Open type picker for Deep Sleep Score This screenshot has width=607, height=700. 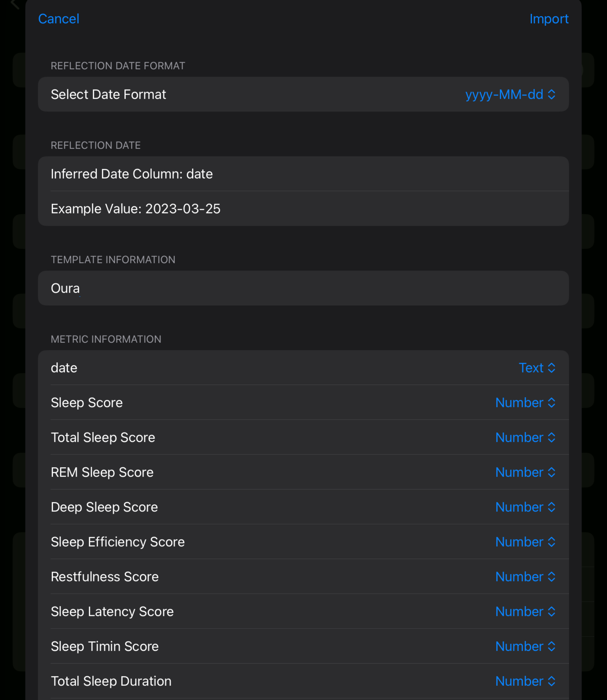(525, 507)
